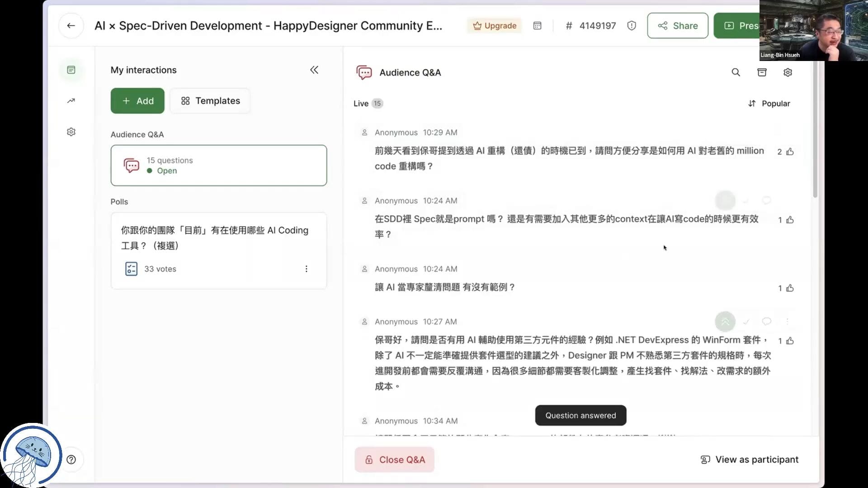Open the poll's three-dot menu
This screenshot has height=488, width=868.
pos(306,269)
